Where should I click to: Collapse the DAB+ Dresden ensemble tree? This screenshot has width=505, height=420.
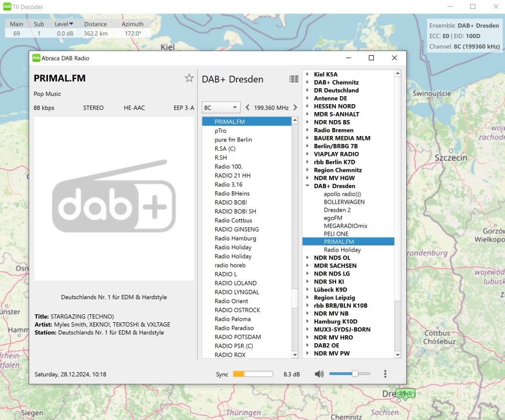tap(308, 186)
